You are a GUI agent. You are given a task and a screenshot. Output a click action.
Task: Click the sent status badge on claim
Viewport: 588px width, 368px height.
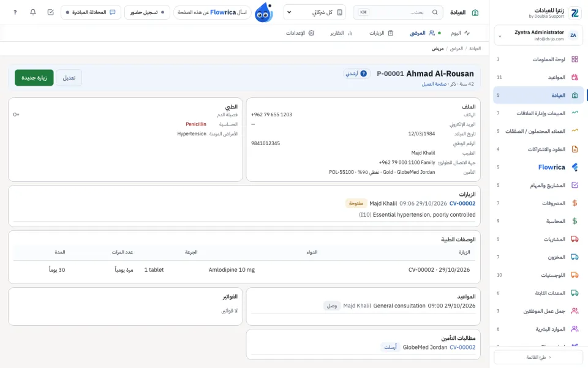[390, 347]
